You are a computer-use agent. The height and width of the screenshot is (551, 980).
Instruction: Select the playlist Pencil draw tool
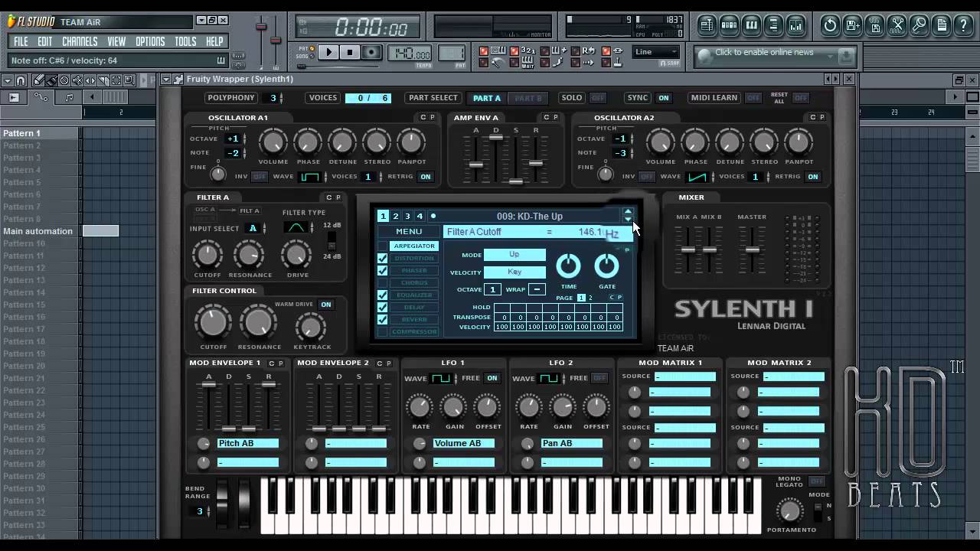click(39, 80)
